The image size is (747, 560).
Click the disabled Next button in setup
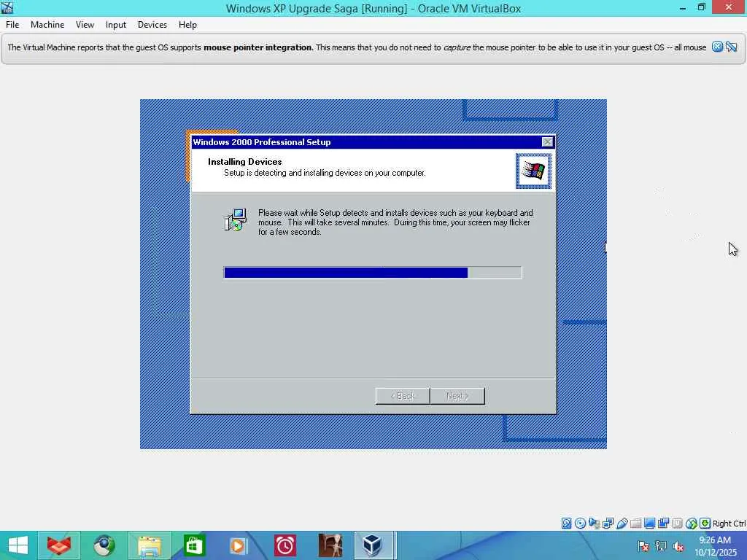pyautogui.click(x=457, y=396)
